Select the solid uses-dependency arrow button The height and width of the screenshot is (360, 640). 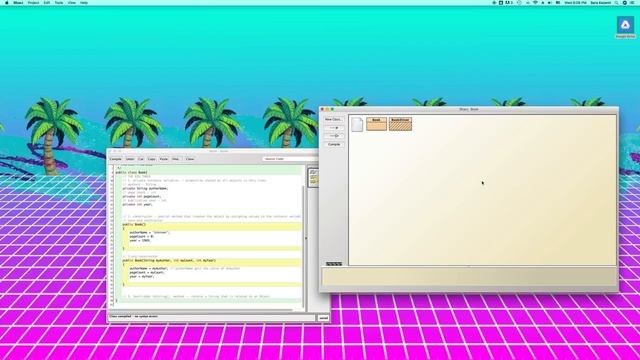pyautogui.click(x=334, y=128)
